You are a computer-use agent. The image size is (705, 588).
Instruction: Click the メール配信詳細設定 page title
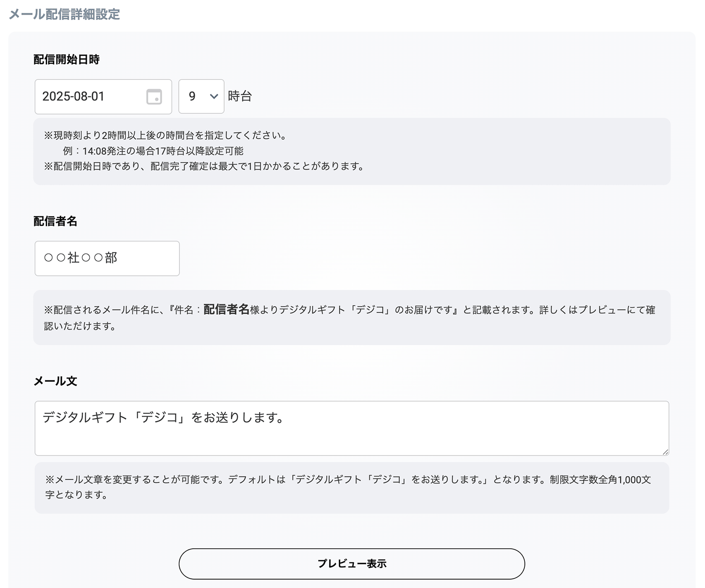coord(64,14)
